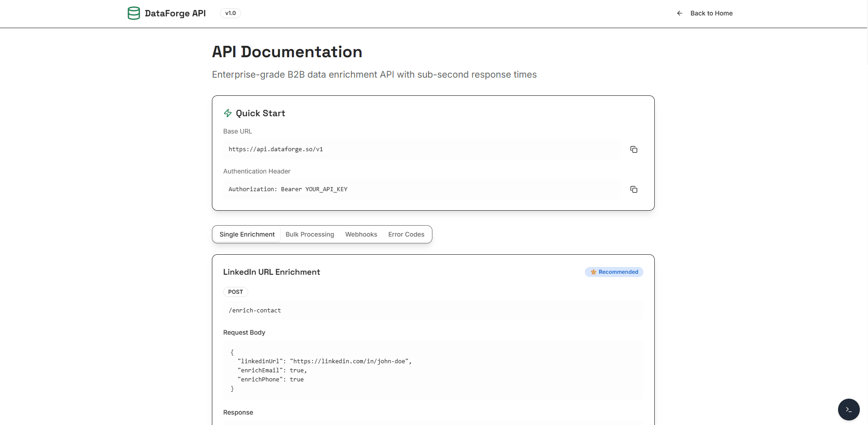Click the Quick Start lightning bolt icon
The width and height of the screenshot is (868, 425).
tap(228, 113)
